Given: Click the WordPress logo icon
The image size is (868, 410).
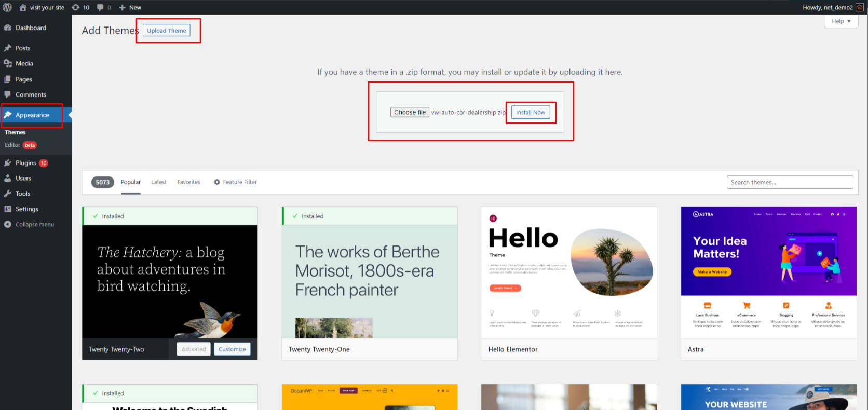Looking at the screenshot, I should (7, 7).
